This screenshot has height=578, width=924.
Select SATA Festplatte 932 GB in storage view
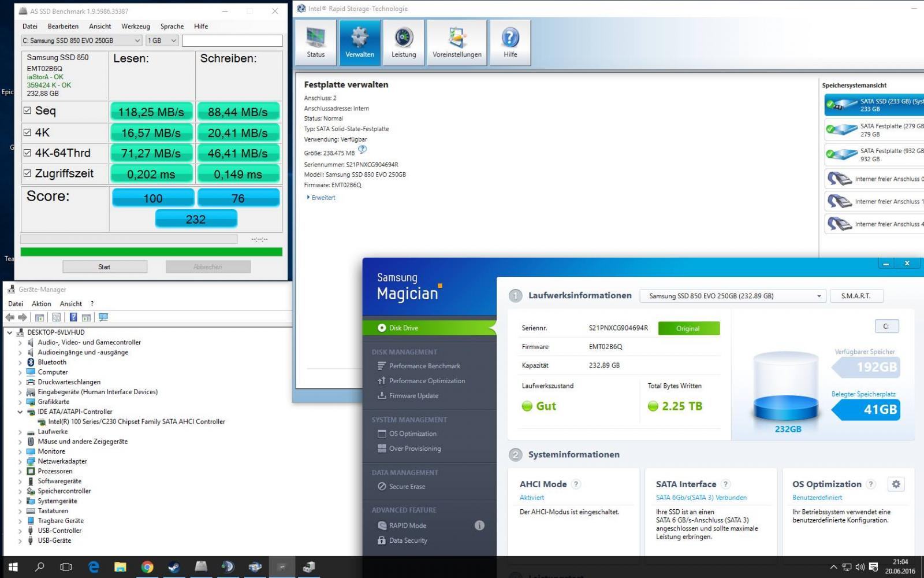pyautogui.click(x=874, y=155)
